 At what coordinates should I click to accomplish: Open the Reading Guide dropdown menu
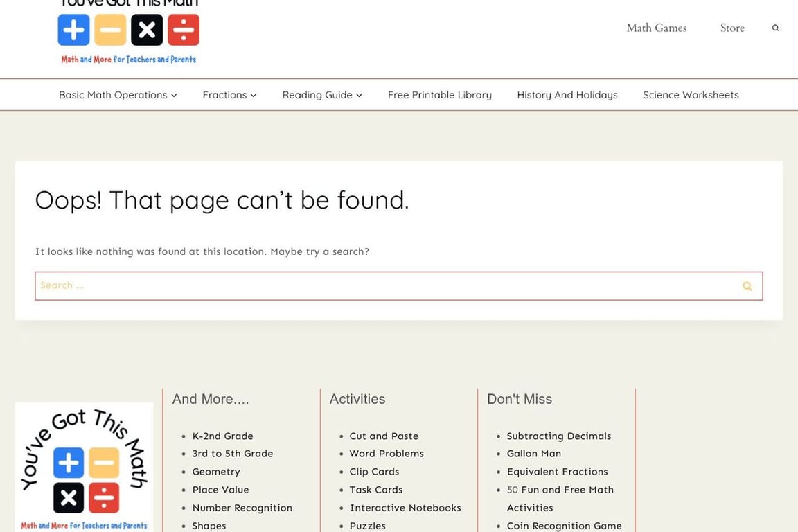tap(322, 95)
